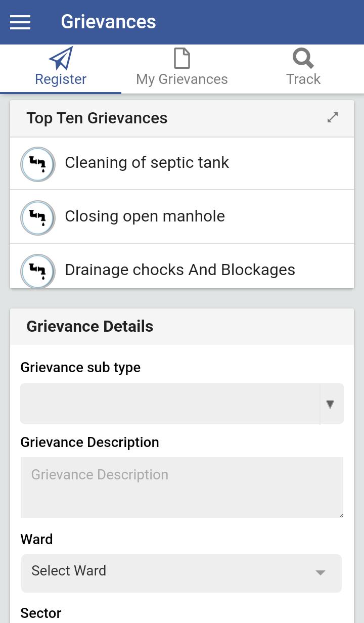This screenshot has width=364, height=623.
Task: Tap the paper plane Register icon
Action: click(61, 58)
